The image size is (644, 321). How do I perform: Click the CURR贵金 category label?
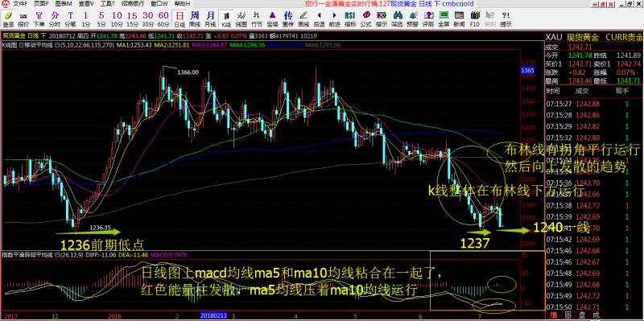pos(624,38)
